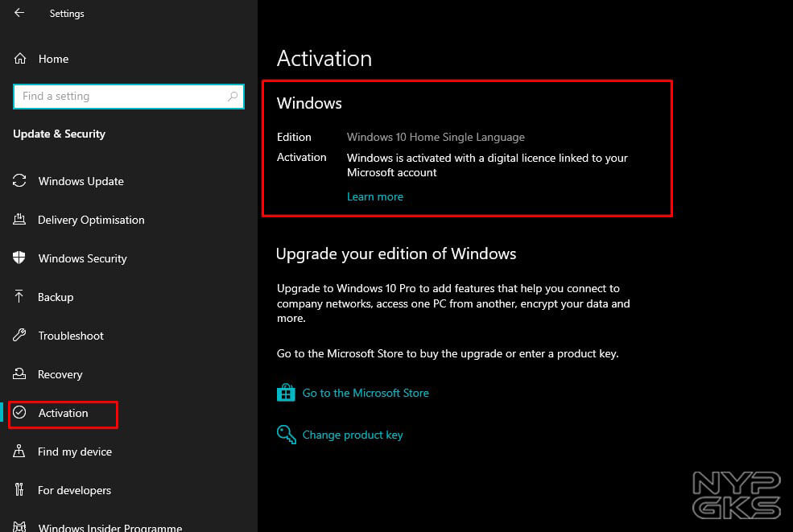Open Windows Insider Programme settings
This screenshot has width=793, height=532.
pos(109,527)
